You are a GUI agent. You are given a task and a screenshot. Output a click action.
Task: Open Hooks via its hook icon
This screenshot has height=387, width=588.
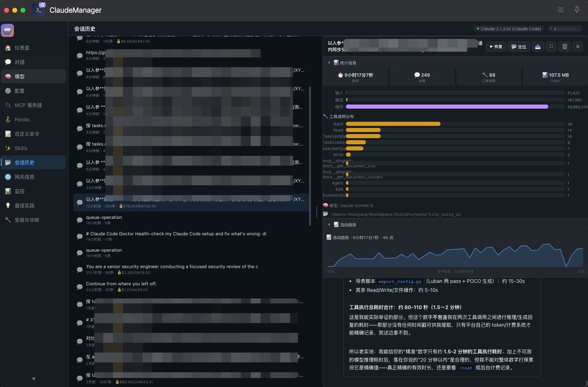point(8,120)
